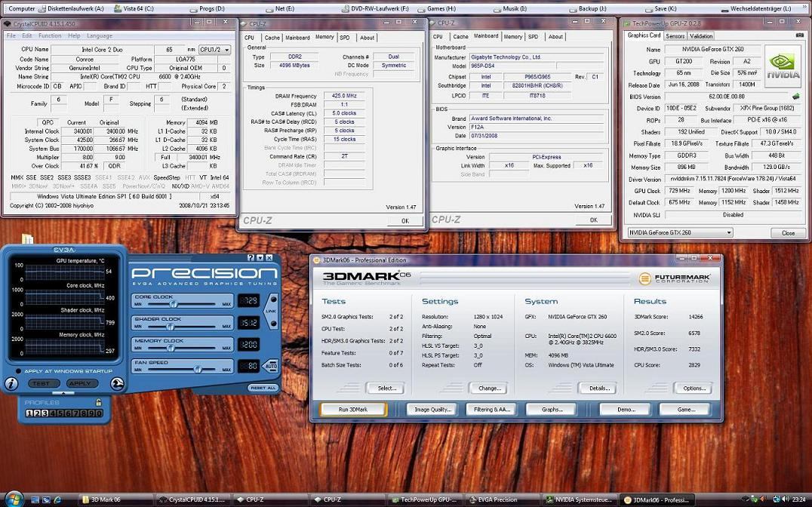The width and height of the screenshot is (812, 507).
Task: Switch to Sensors tab in GPU-Z
Action: (x=675, y=35)
